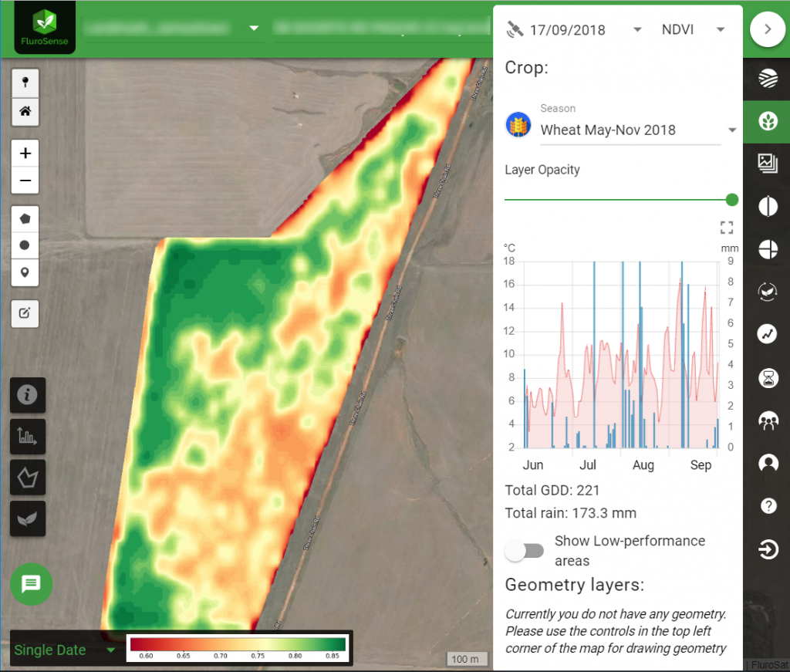Image resolution: width=790 pixels, height=672 pixels.
Task: Zoom out the map
Action: click(x=25, y=181)
